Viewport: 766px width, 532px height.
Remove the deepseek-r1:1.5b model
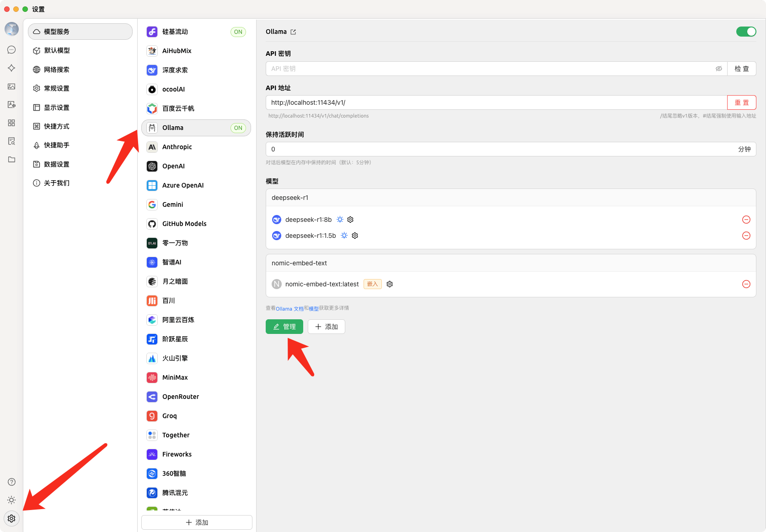[746, 236]
